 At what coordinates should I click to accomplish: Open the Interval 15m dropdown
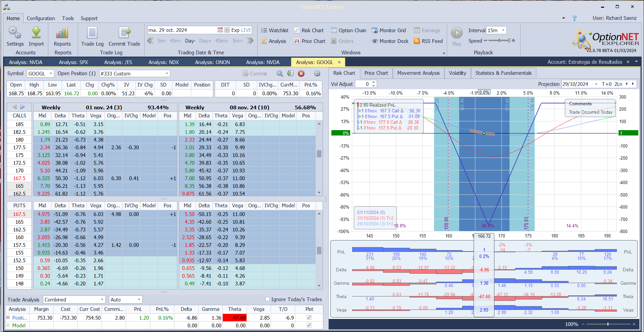click(503, 31)
